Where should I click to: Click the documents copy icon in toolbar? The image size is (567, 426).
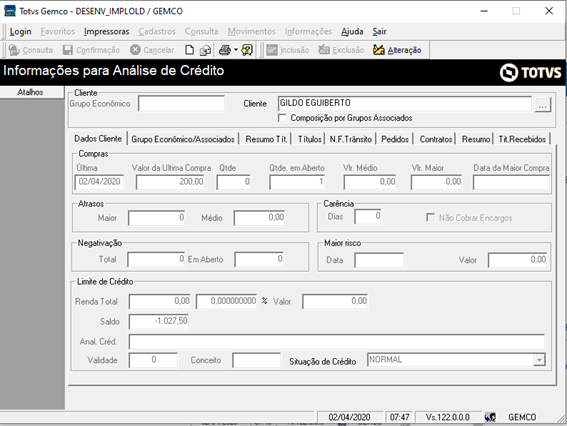pyautogui.click(x=205, y=50)
